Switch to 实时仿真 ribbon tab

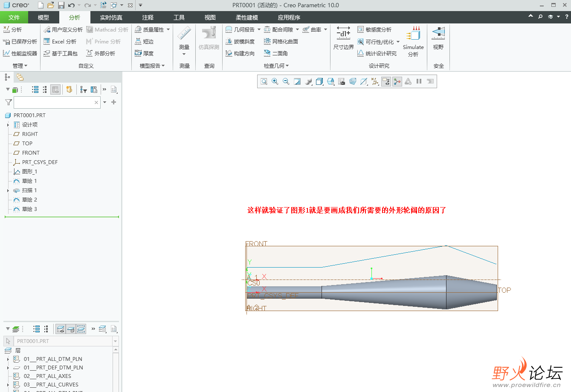point(111,17)
